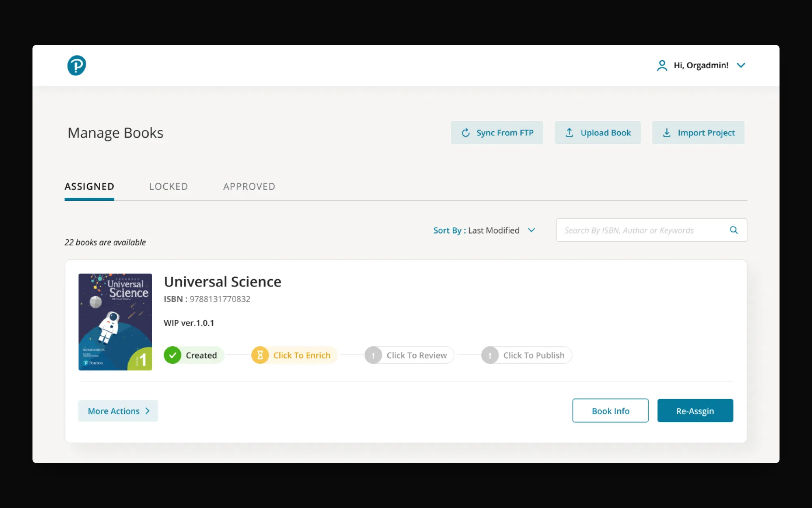Click the Click To Review step
Screen dimensions: 812x508
(409, 355)
